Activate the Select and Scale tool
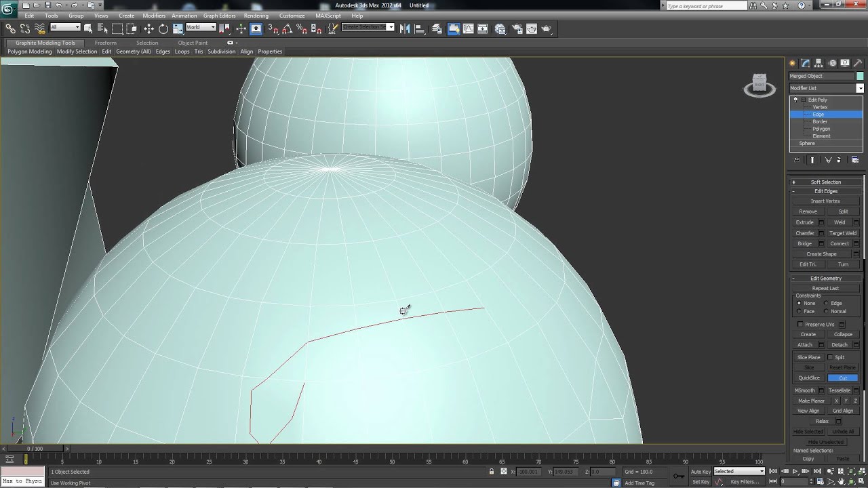The width and height of the screenshot is (868, 488). click(x=178, y=28)
